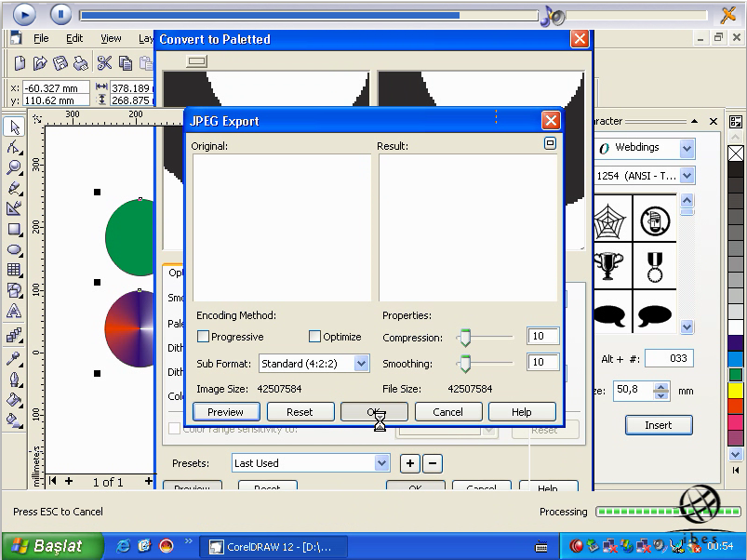Open the File menu
This screenshot has height=560, width=747.
coord(41,38)
